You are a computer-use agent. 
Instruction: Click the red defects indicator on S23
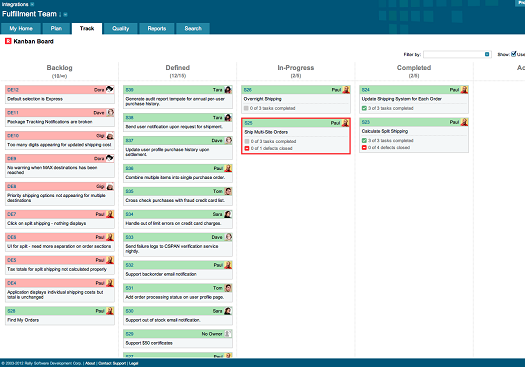click(364, 147)
